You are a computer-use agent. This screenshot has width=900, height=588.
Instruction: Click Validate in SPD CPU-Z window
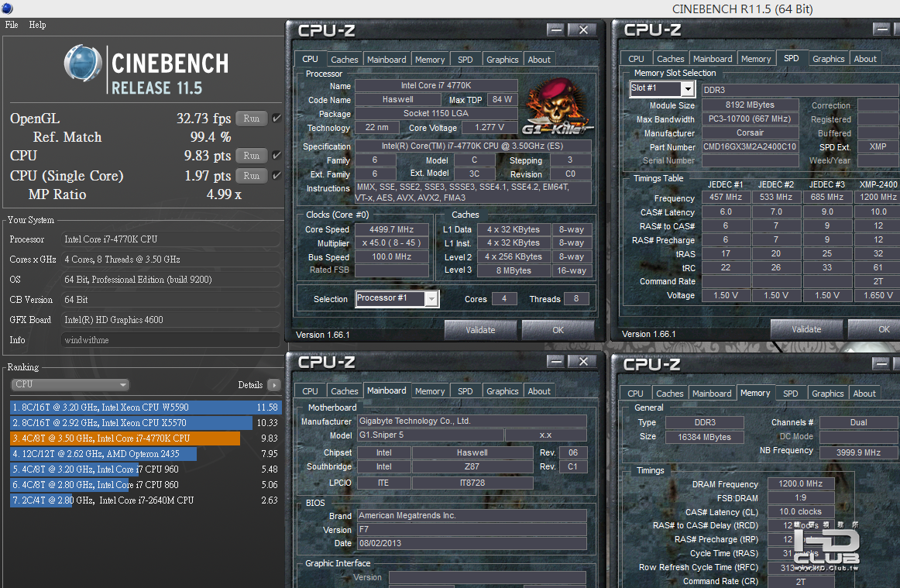(x=806, y=329)
